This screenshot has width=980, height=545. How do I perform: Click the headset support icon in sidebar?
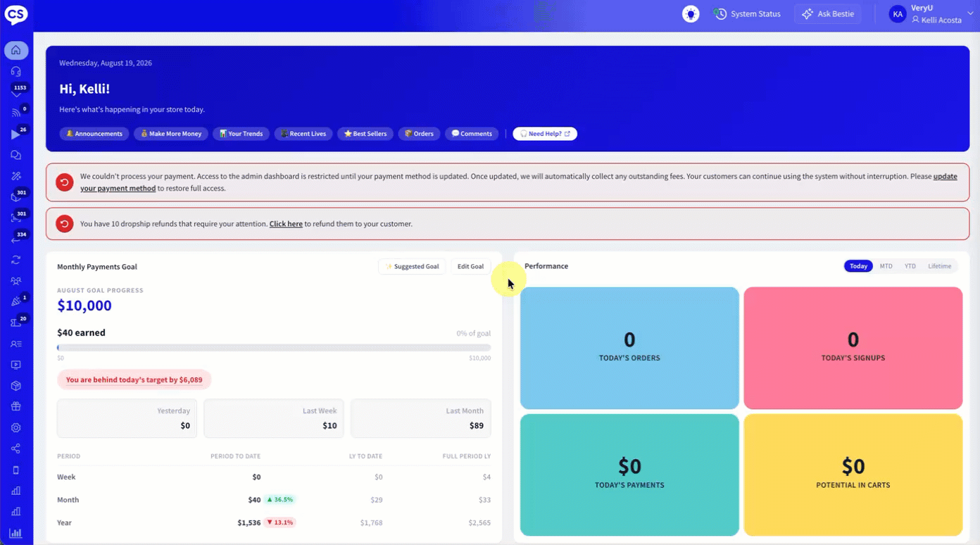(x=16, y=71)
